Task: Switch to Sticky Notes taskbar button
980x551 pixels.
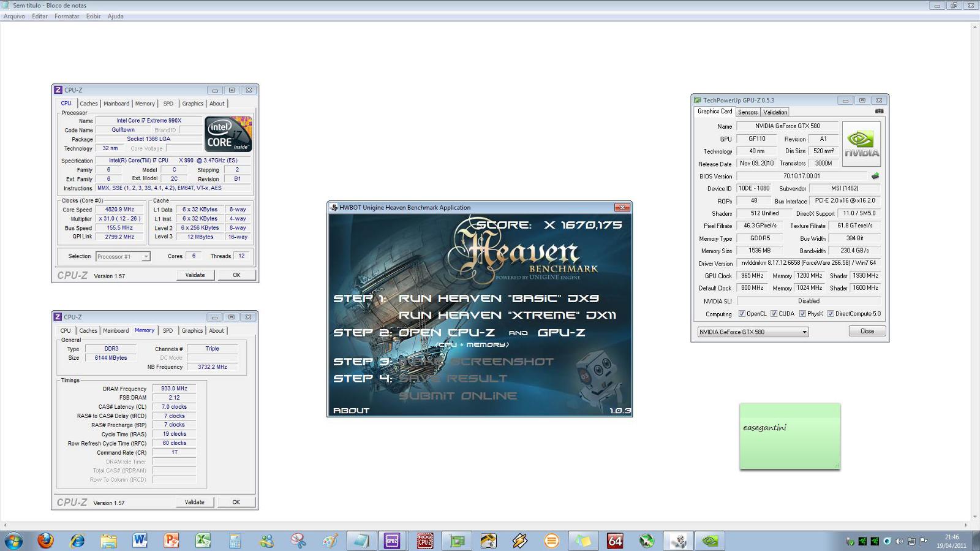Action: pyautogui.click(x=582, y=541)
